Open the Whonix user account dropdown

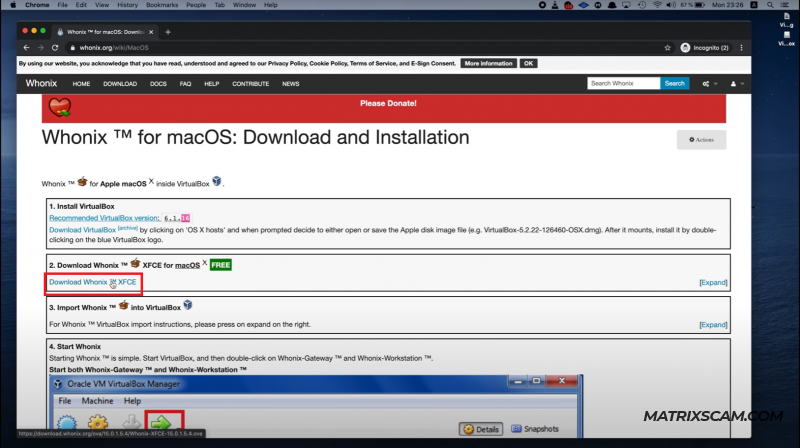pyautogui.click(x=737, y=84)
